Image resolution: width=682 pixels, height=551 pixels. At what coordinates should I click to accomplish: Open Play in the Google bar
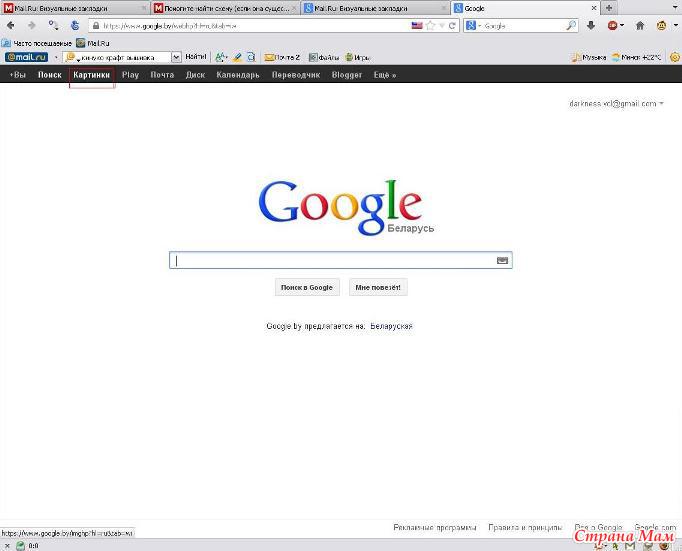[x=130, y=75]
